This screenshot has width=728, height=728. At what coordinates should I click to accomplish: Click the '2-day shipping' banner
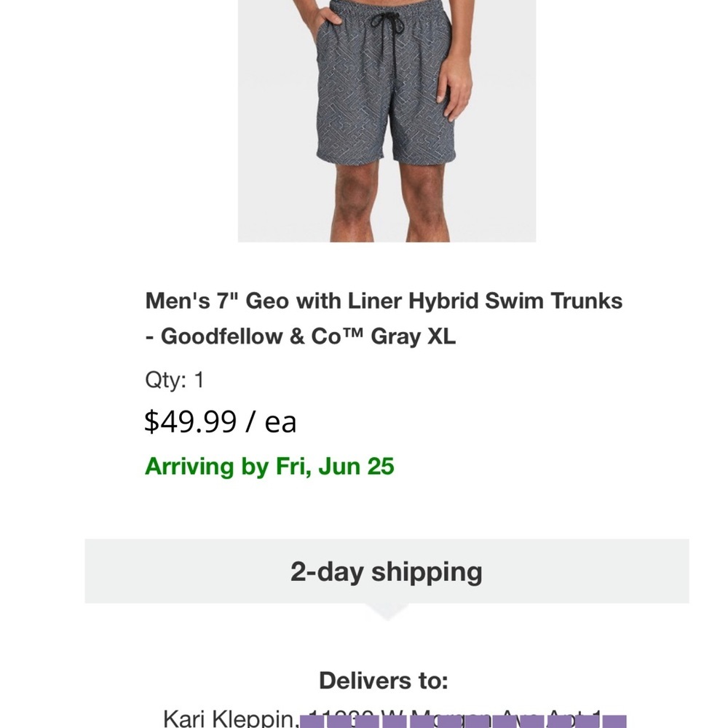pos(387,571)
